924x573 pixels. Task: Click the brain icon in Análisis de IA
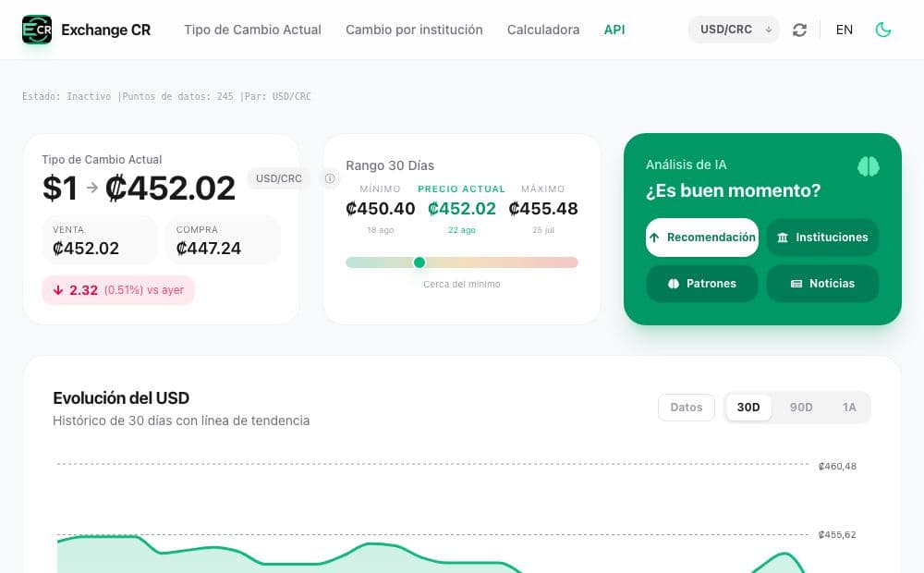(x=868, y=167)
